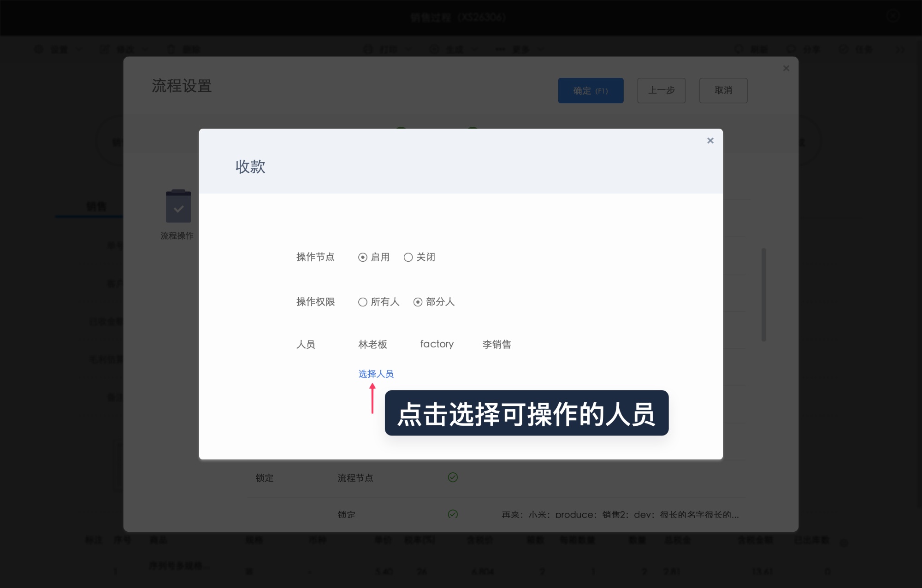
Task: Select the 设置 gear icon in toolbar
Action: (x=39, y=49)
